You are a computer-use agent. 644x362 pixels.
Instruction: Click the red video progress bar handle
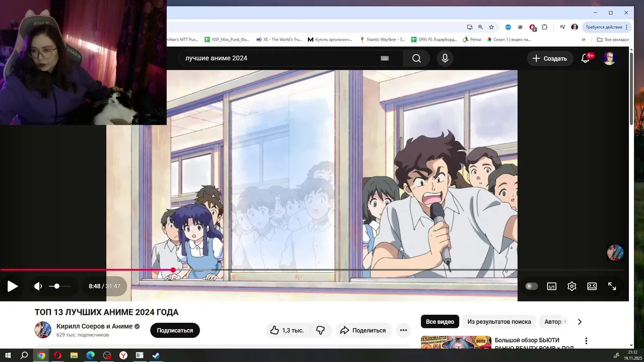point(173,270)
